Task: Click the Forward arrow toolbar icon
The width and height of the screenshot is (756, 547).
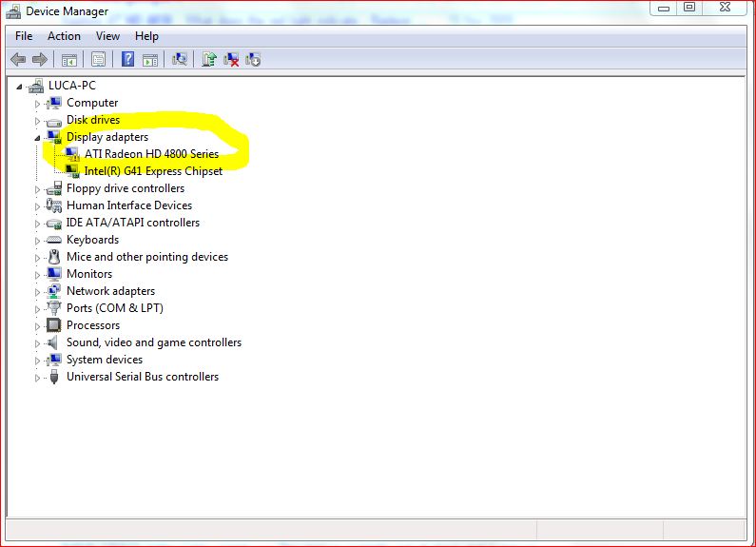Action: [40, 59]
